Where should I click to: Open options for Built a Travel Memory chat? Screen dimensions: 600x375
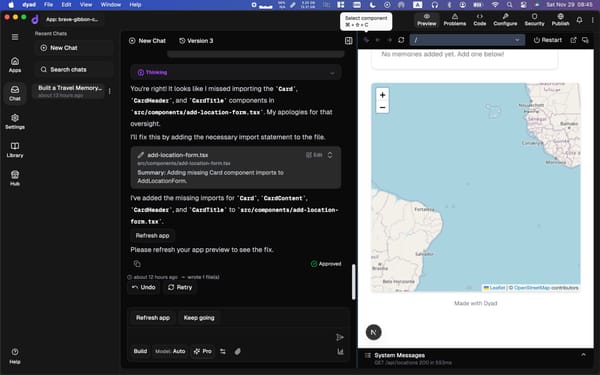[x=109, y=91]
